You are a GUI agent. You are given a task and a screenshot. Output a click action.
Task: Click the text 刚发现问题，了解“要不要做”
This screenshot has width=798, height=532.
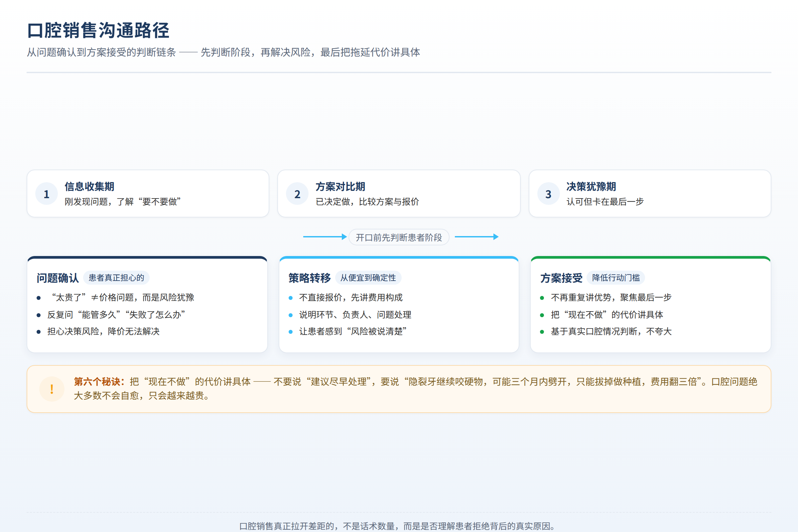pos(122,201)
